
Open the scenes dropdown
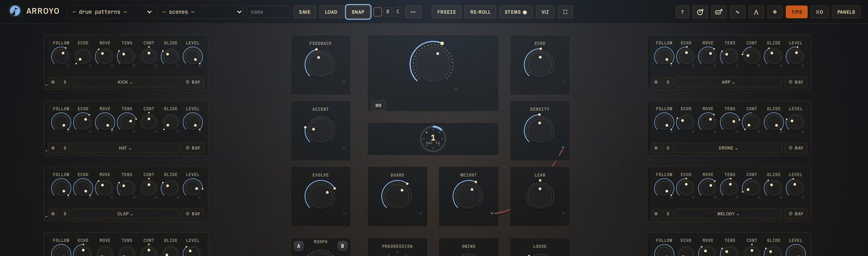(200, 12)
